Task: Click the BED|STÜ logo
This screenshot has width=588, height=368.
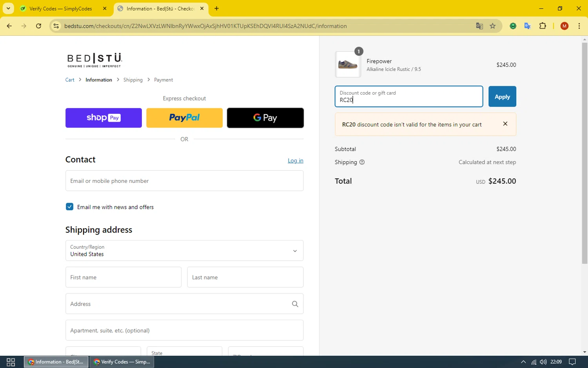Action: click(x=94, y=60)
